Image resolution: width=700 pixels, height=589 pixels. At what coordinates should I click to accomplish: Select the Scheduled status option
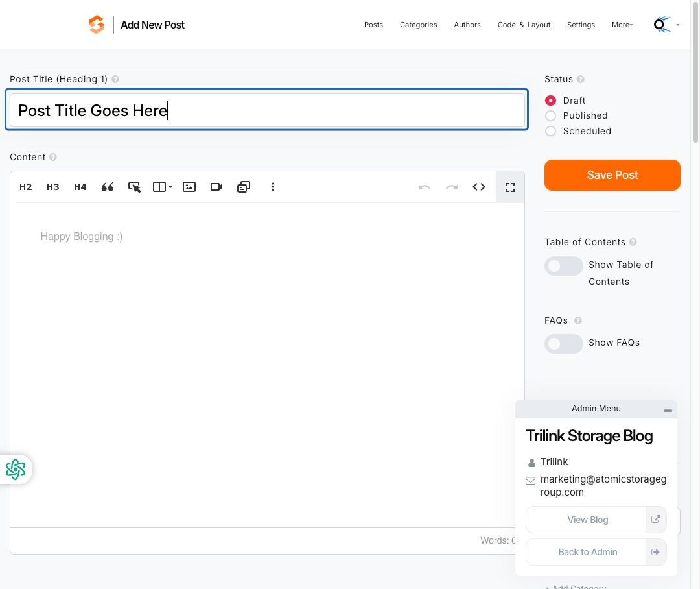pos(550,131)
